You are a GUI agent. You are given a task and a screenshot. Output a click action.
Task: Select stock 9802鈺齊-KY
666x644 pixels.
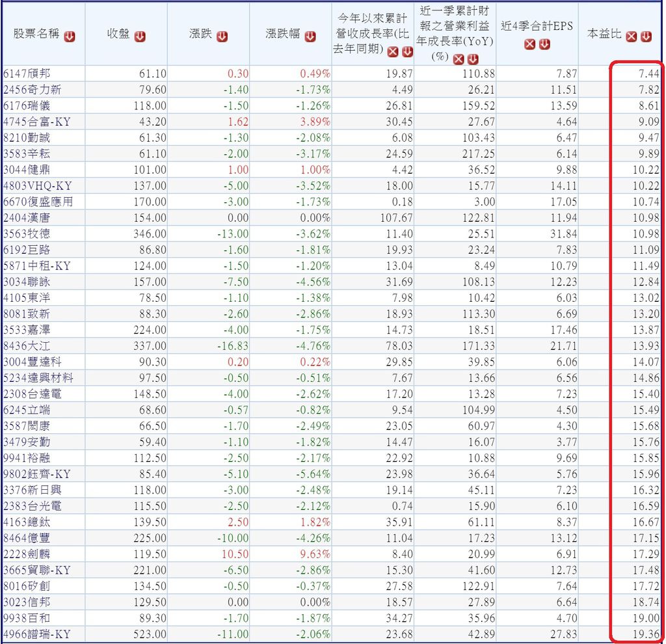pos(31,474)
